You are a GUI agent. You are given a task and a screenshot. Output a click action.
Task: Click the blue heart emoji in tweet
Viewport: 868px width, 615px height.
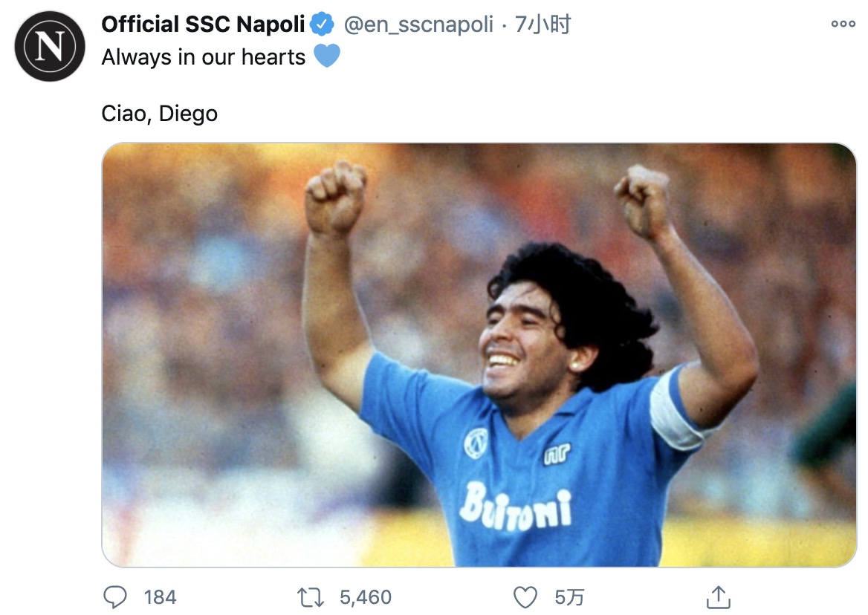tap(327, 56)
